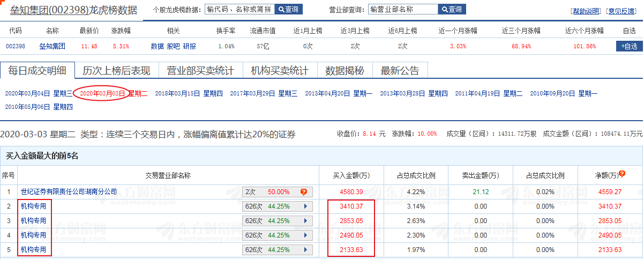Click the 1.04% turnover rate value
Image resolution: width=644 pixels, height=259 pixels.
point(226,46)
